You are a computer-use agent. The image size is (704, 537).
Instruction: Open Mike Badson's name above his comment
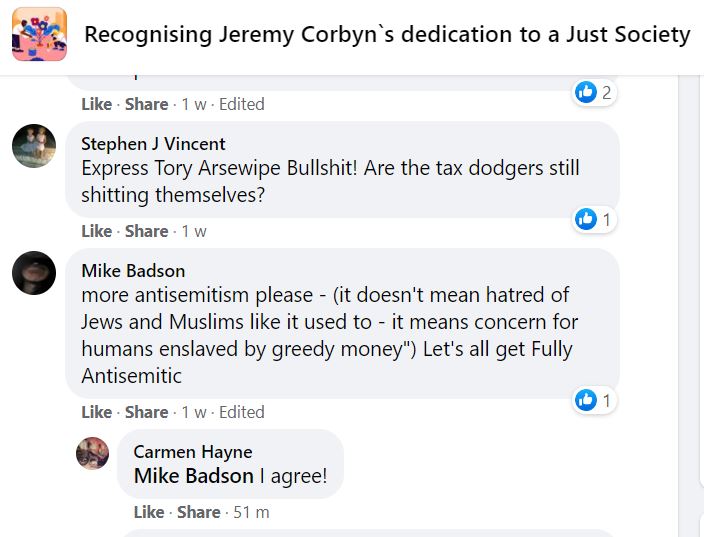tap(133, 270)
